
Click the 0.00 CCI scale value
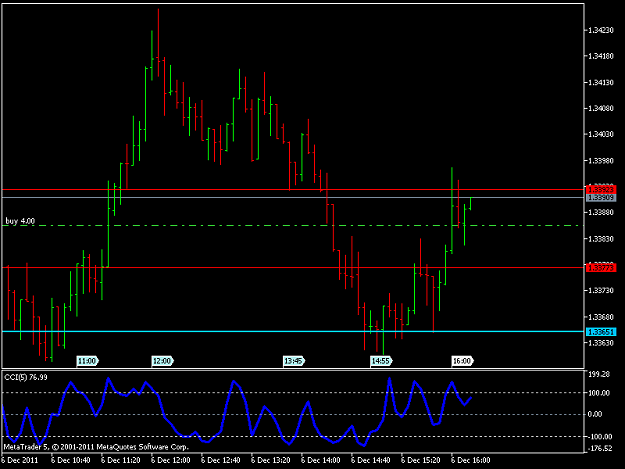[595, 414]
